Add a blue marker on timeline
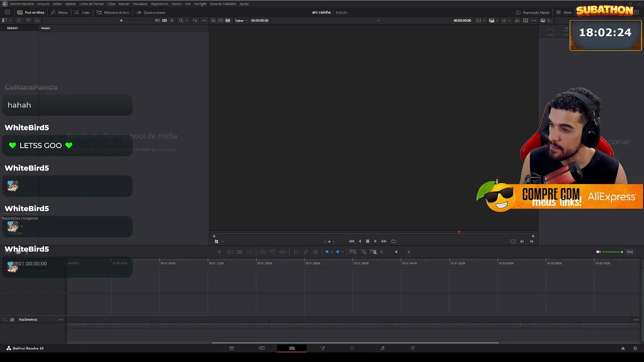The height and width of the screenshot is (362, 644). click(338, 252)
